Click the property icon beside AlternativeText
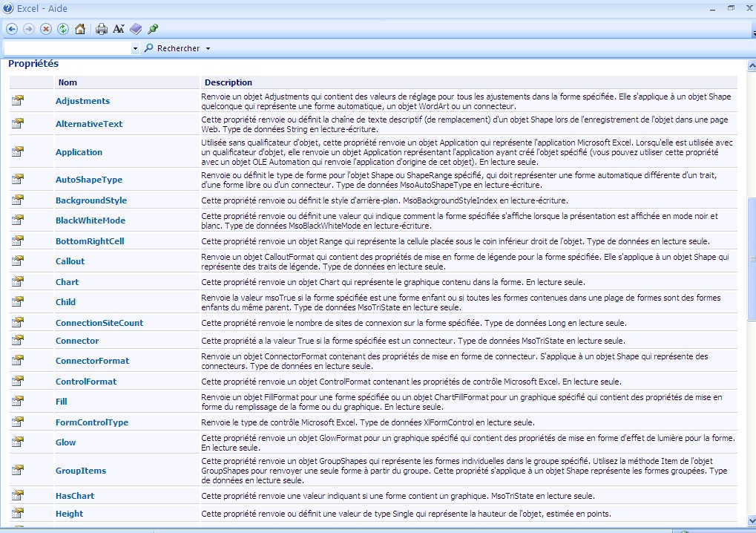This screenshot has width=756, height=533. 18,123
